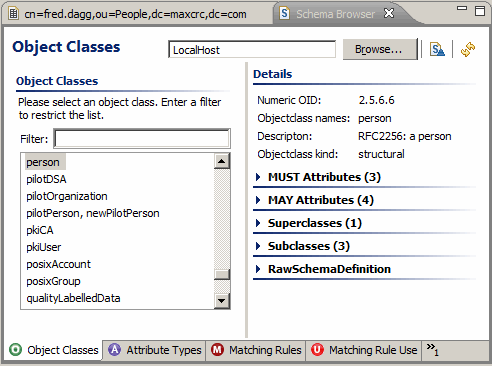
Task: Activate the Schema Browser tab
Action: pos(336,14)
